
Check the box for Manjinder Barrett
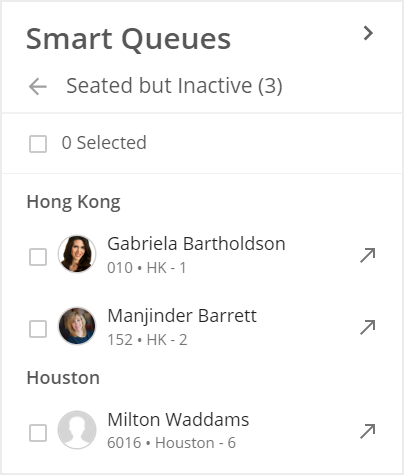click(x=38, y=329)
